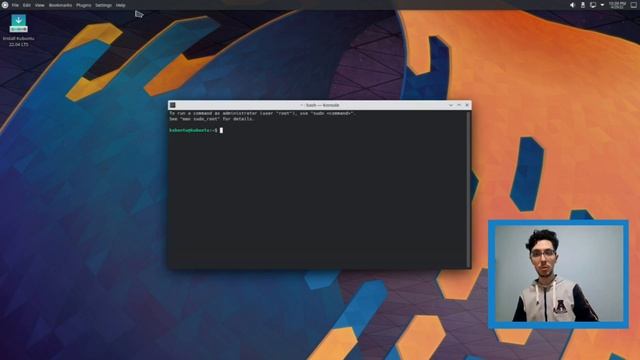
Task: Maximize the Konsole terminal window
Action: tap(459, 105)
